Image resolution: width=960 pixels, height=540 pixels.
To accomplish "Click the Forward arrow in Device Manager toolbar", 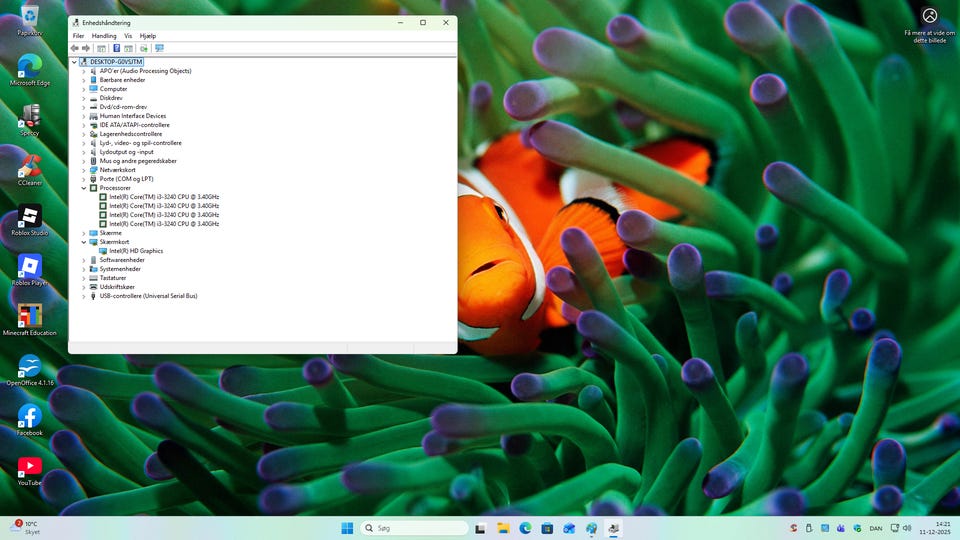I will pos(86,48).
